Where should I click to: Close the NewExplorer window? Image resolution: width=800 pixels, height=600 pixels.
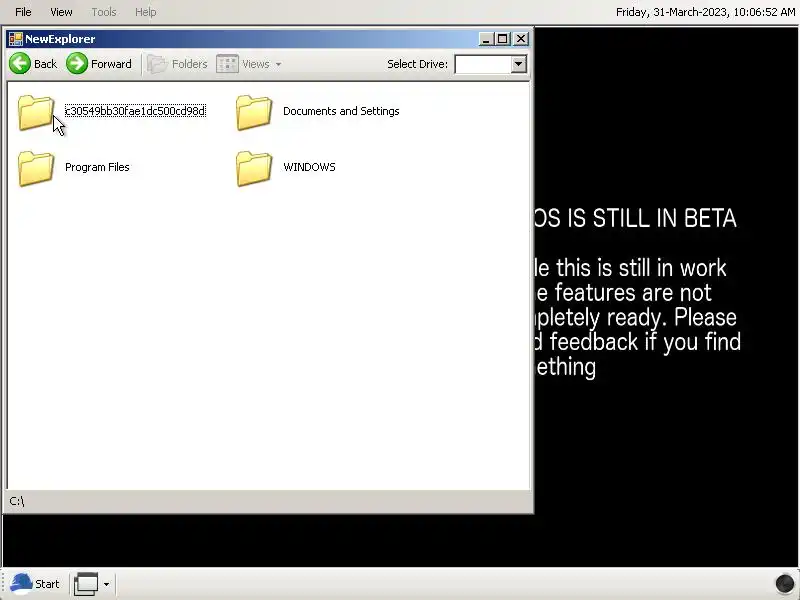point(521,39)
